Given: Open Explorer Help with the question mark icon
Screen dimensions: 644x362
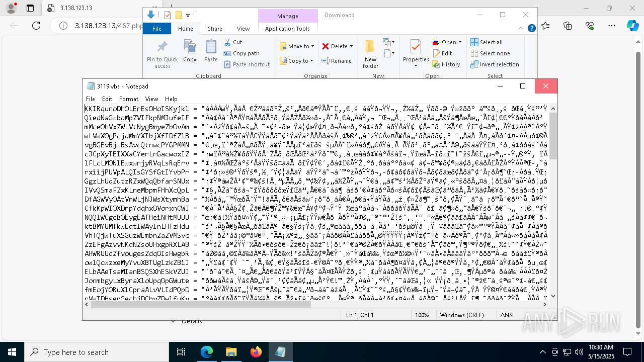Looking at the screenshot, I should click(x=531, y=29).
